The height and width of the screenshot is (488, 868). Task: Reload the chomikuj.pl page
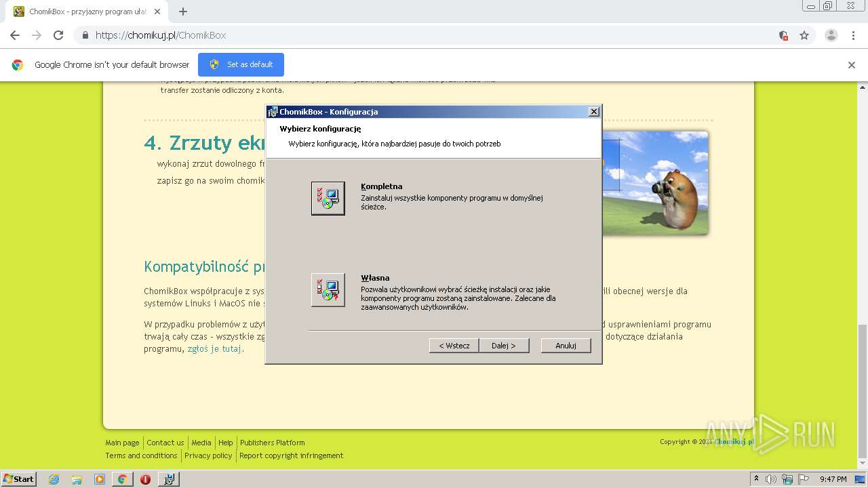point(58,35)
